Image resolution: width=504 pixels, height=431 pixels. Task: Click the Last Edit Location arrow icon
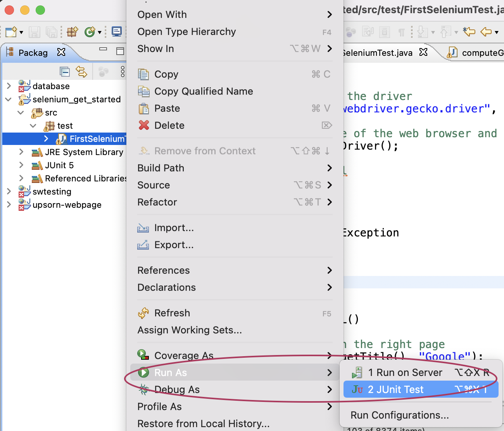[469, 32]
